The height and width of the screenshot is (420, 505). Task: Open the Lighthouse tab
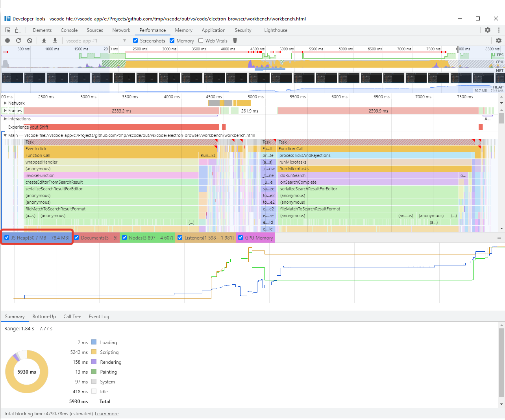pos(276,30)
